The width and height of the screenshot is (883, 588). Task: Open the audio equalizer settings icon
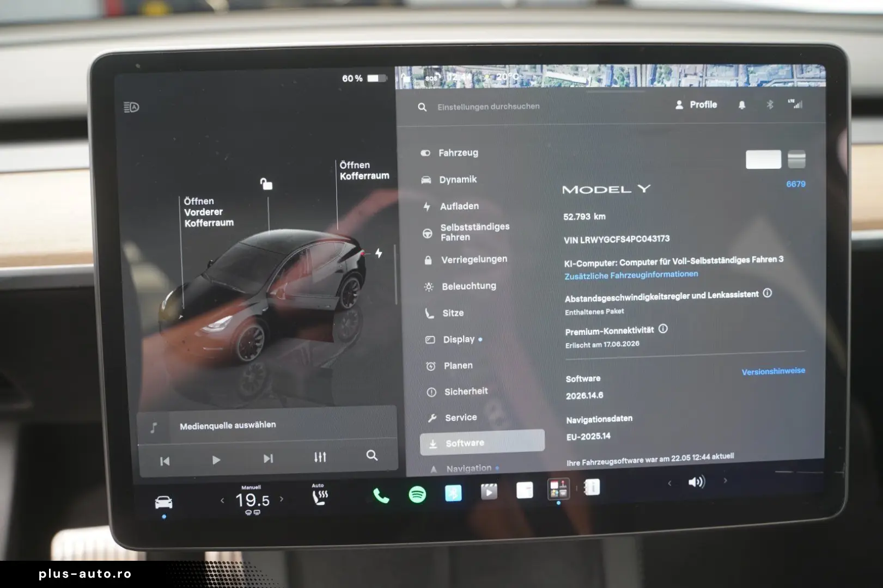(320, 457)
